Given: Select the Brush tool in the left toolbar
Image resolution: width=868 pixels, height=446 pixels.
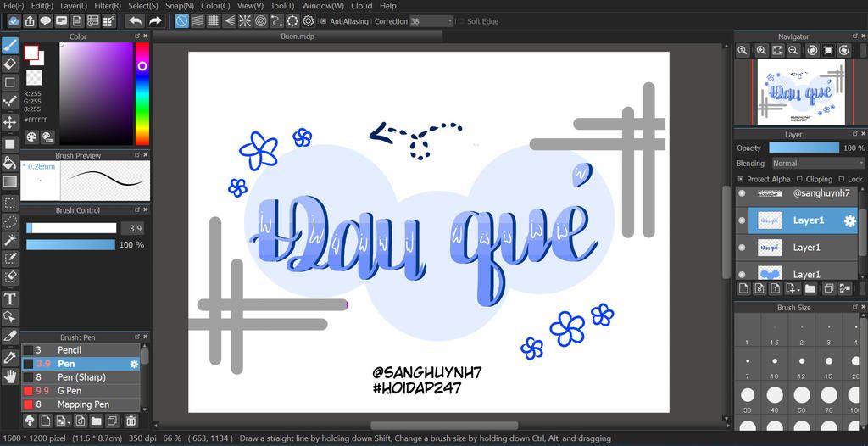Looking at the screenshot, I should pos(10,45).
